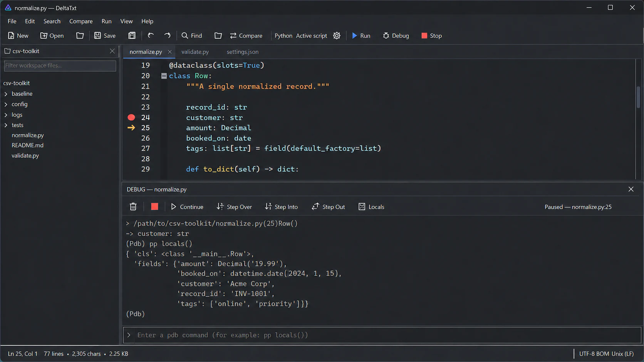Open normalize.py in workspace tree
This screenshot has width=644, height=362.
coord(28,135)
